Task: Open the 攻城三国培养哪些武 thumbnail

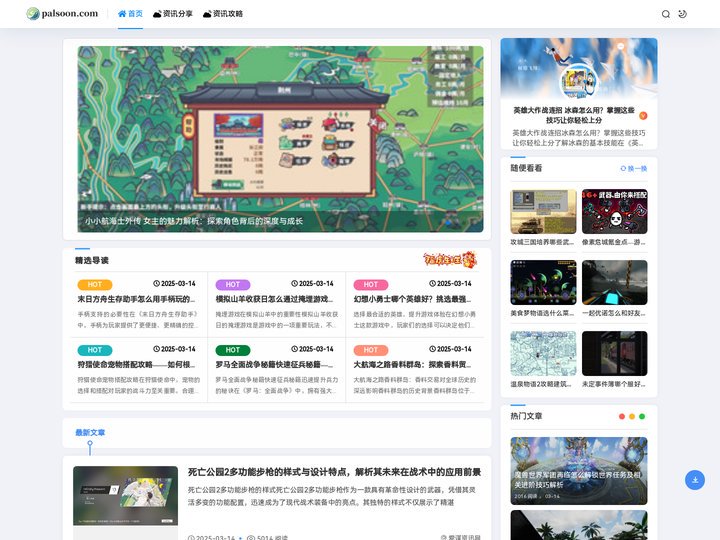Action: (x=543, y=212)
